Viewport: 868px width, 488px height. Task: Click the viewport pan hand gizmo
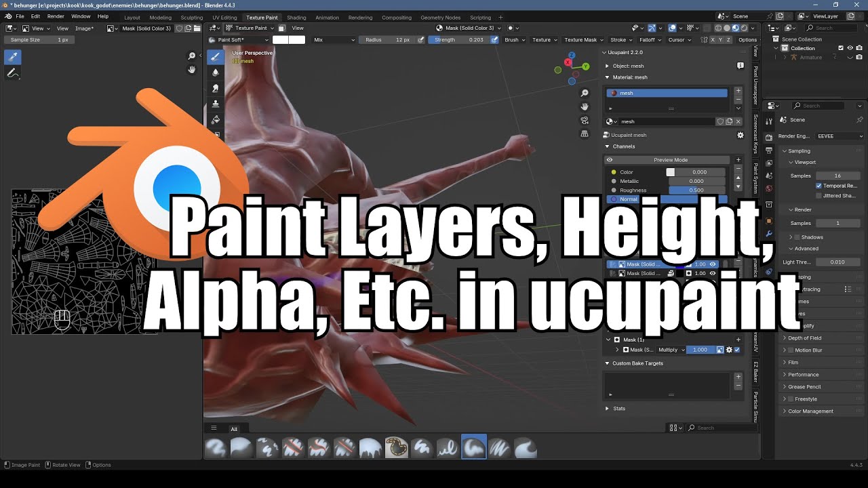coord(585,106)
